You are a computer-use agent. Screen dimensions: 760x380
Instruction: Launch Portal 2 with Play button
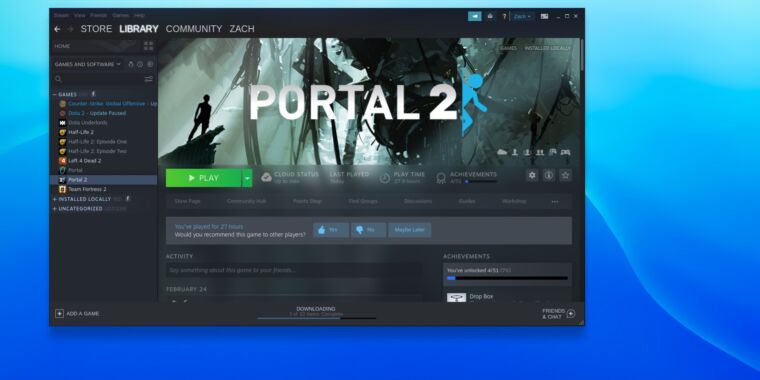[x=204, y=178]
